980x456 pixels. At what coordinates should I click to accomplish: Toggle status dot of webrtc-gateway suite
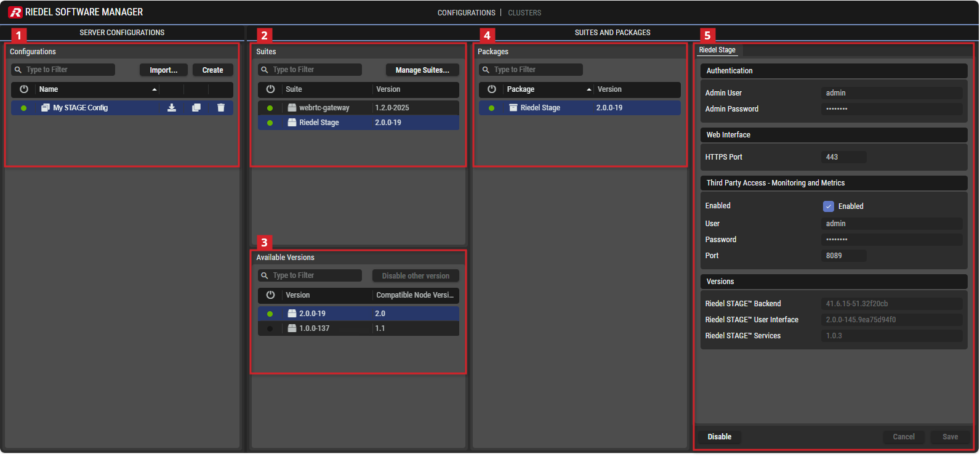(x=270, y=108)
